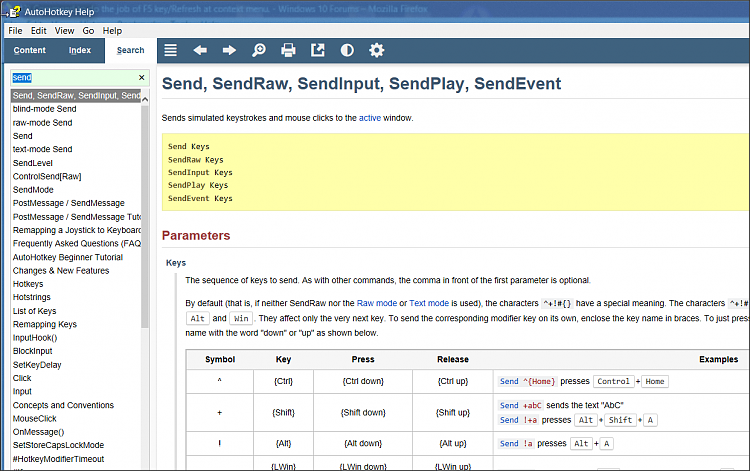Toggle dark theme with half-circle icon
Image resolution: width=750 pixels, height=471 pixels.
click(347, 50)
